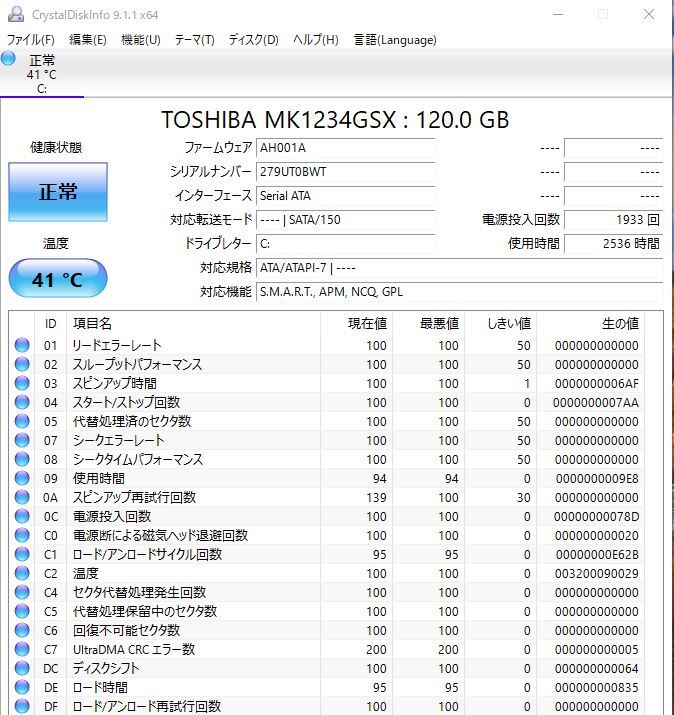Screen dimensions: 674x715
Task: Click the ファームウェア field AH001A
Action: 345,148
